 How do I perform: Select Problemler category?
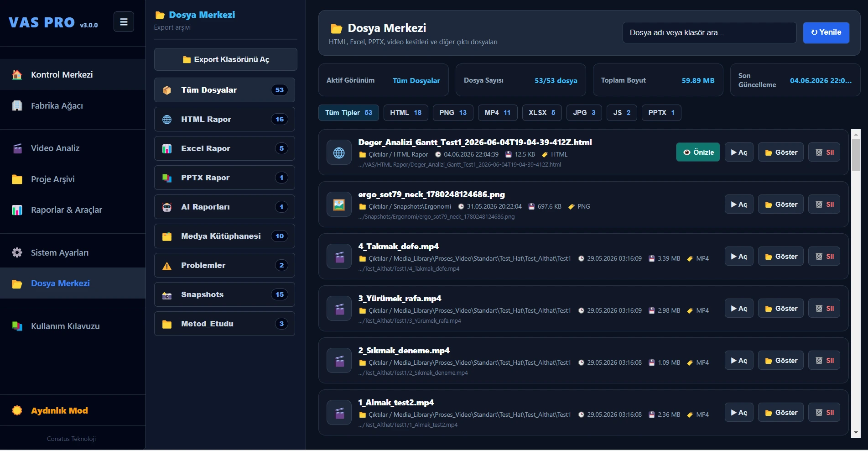224,265
